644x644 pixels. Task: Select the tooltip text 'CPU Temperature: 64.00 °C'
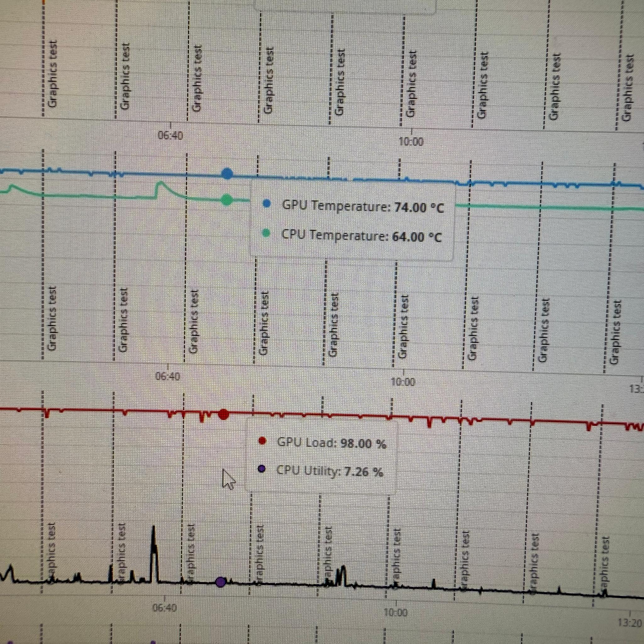click(x=362, y=236)
